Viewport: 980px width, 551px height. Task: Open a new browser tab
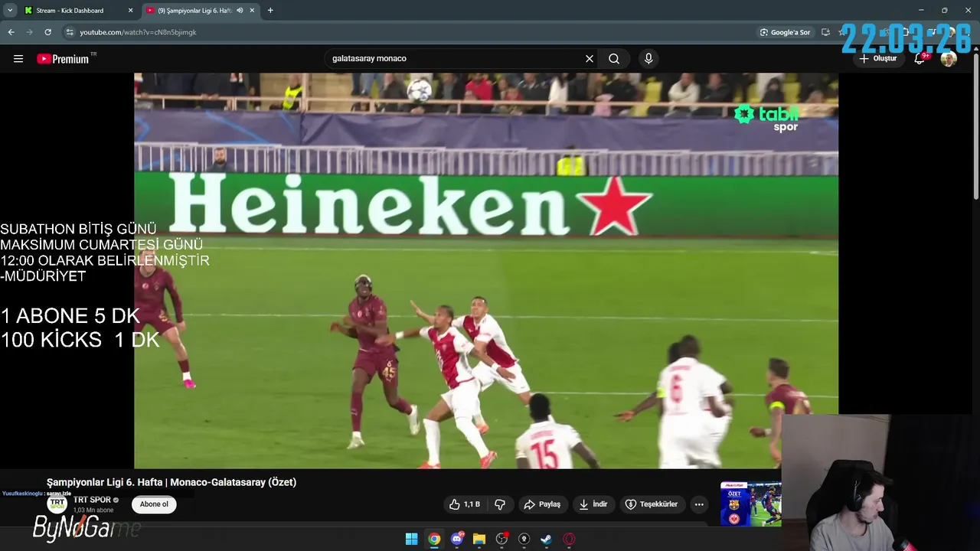click(270, 11)
